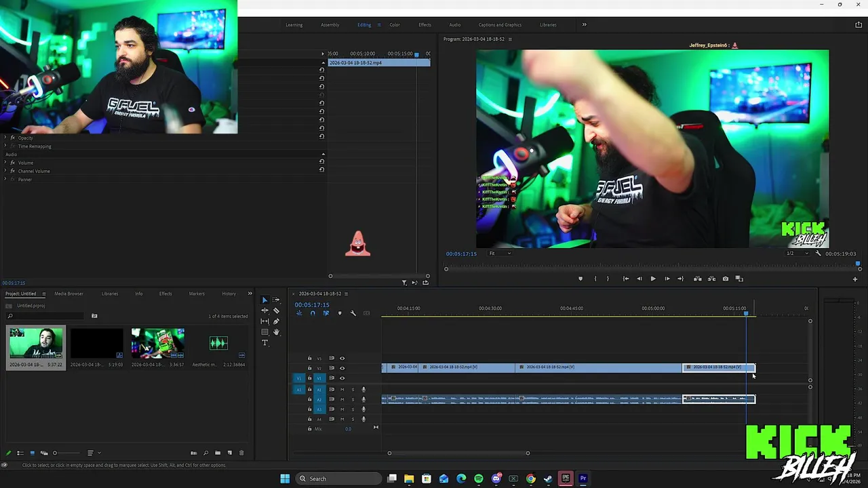Click Mark Out in Program Monitor
Screen dimensions: 868x488
pyautogui.click(x=608, y=279)
